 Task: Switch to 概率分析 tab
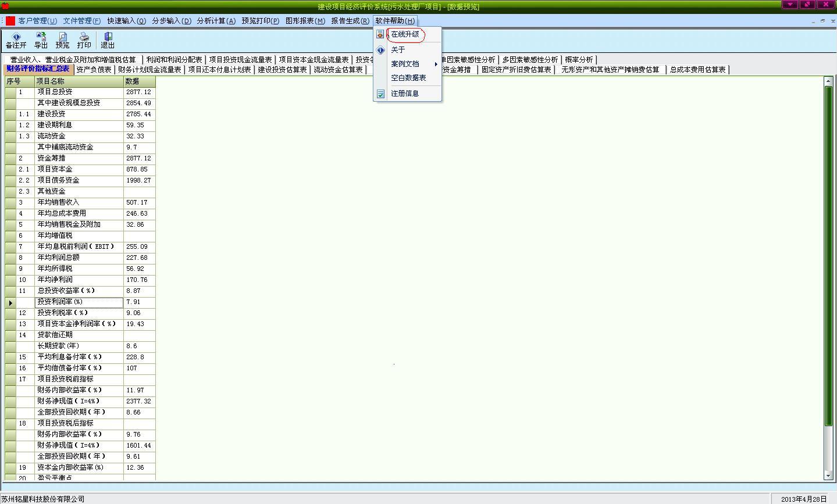[579, 60]
